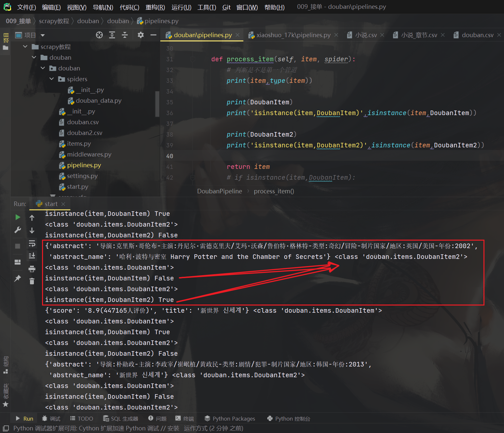The image size is (504, 433).
Task: Clear console with trash icon
Action: point(32,281)
